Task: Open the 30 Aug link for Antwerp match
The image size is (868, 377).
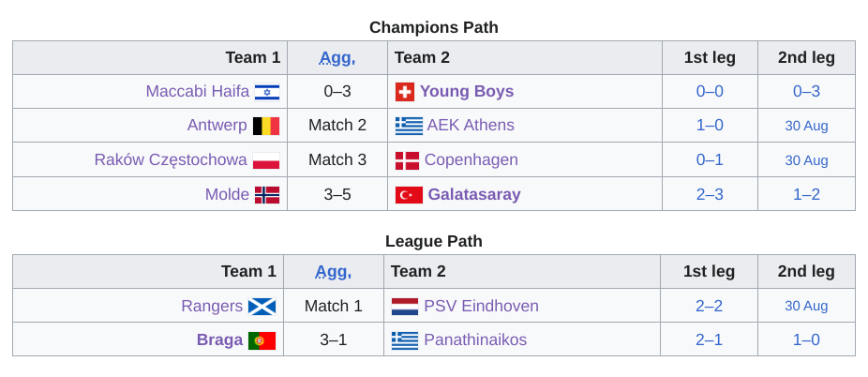Action: click(x=806, y=127)
